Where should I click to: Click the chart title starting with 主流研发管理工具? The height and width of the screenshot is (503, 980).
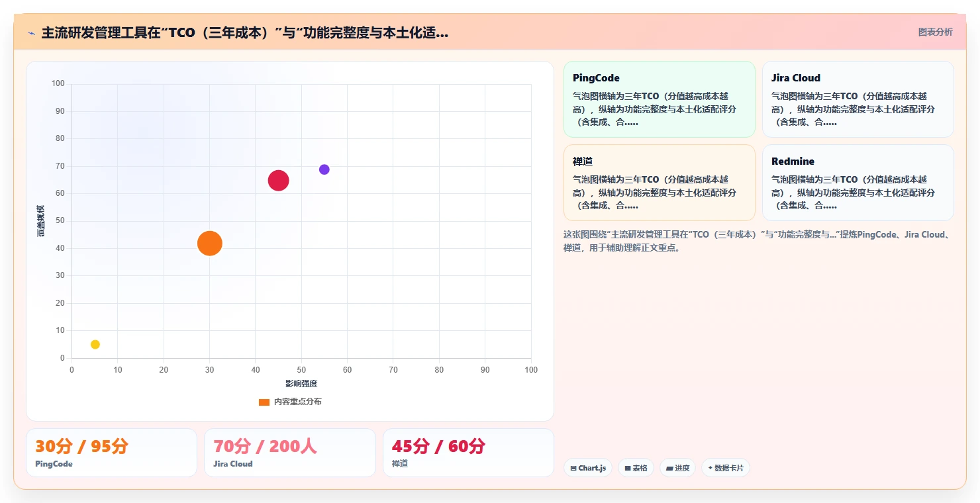[x=245, y=33]
